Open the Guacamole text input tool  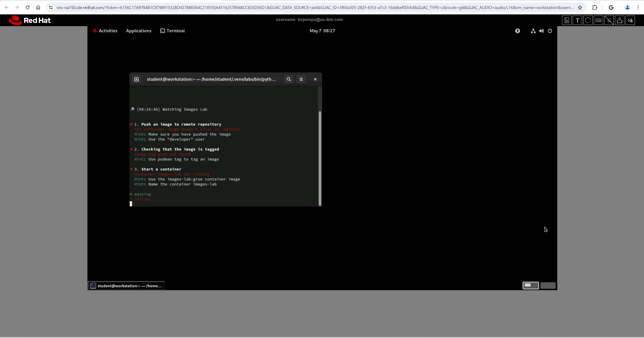(578, 20)
